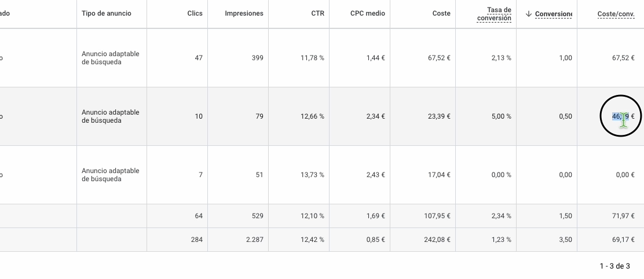
Task: Select the 5,00 % conversion rate cell
Action: (x=501, y=116)
